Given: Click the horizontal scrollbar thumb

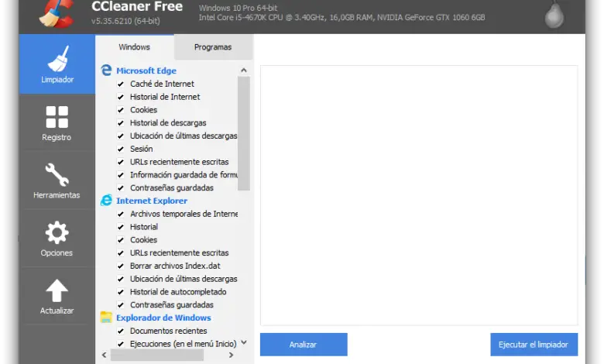Looking at the screenshot, I should coord(157,355).
